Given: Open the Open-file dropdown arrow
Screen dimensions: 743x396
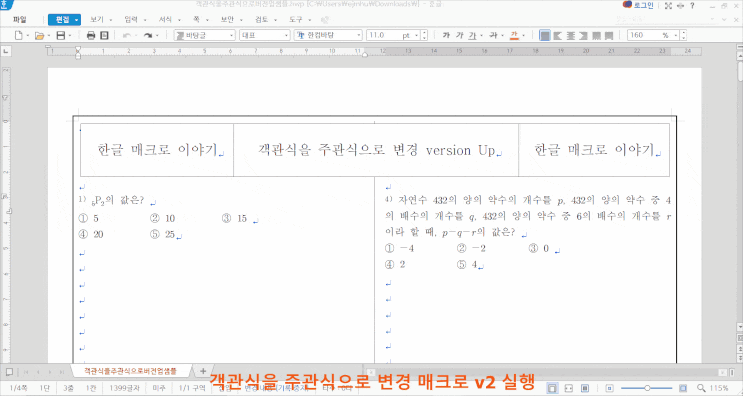Looking at the screenshot, I should pos(49,36).
